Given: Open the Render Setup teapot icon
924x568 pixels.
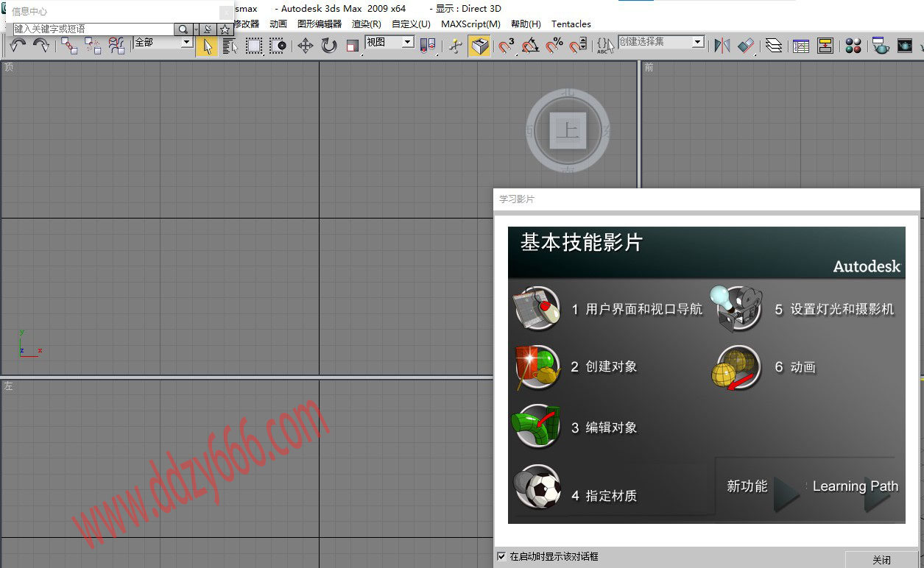Looking at the screenshot, I should [x=881, y=46].
